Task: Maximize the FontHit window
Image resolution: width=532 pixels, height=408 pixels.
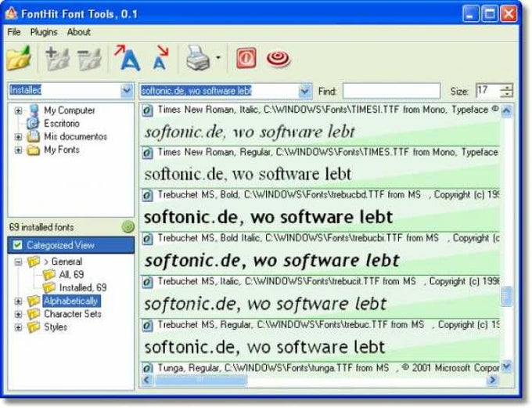Action: click(x=490, y=14)
